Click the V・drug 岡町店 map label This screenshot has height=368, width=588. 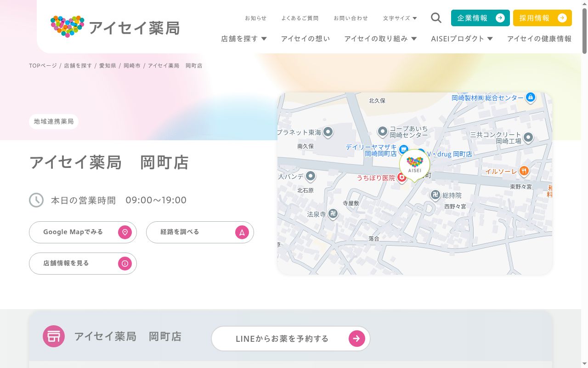coord(449,154)
